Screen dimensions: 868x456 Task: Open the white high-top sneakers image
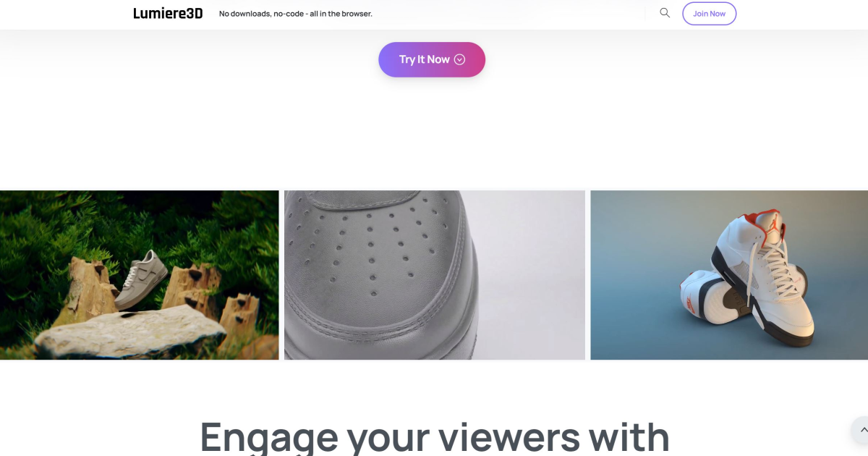point(729,275)
